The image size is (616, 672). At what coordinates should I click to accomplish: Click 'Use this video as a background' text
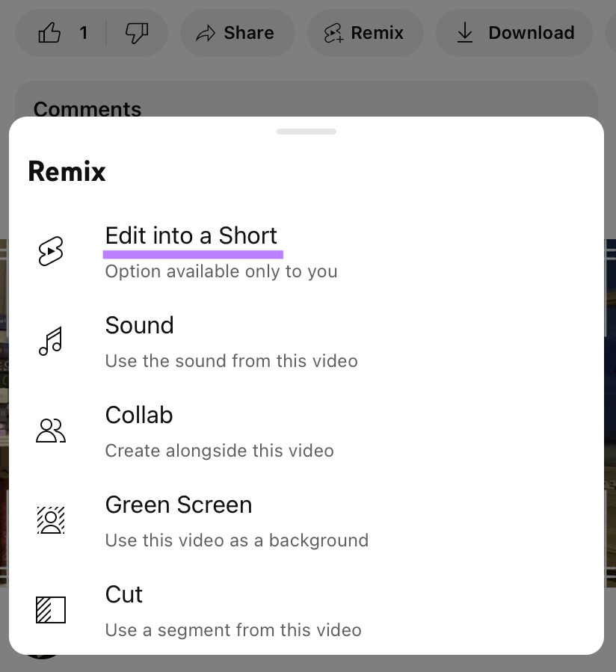(237, 540)
